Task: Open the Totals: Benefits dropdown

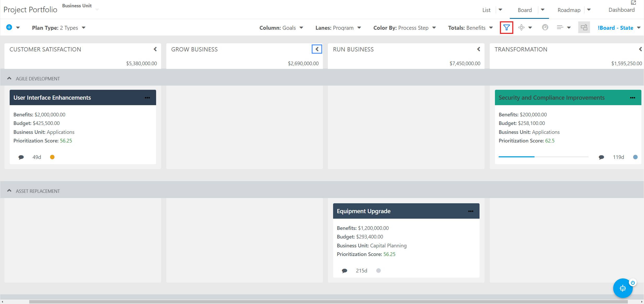Action: tap(470, 28)
